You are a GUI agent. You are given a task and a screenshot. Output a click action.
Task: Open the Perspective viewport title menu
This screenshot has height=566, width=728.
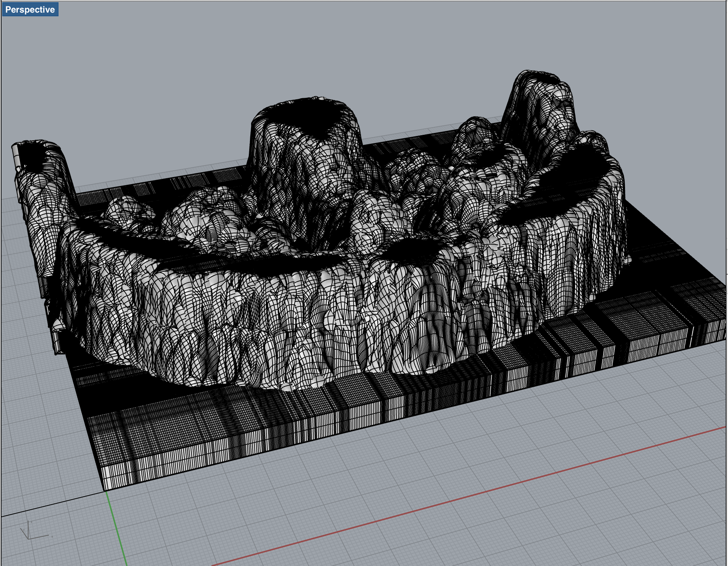click(x=30, y=10)
